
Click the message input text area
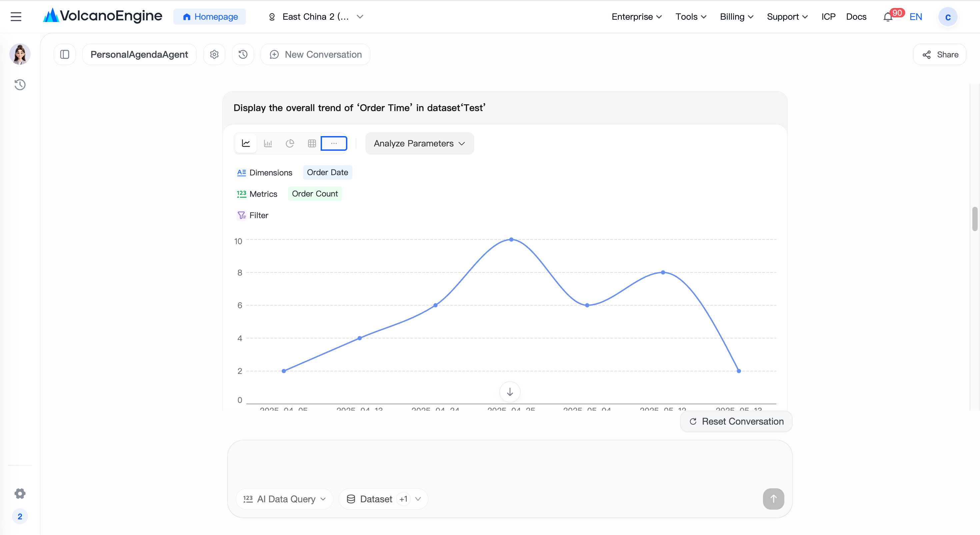(510, 463)
